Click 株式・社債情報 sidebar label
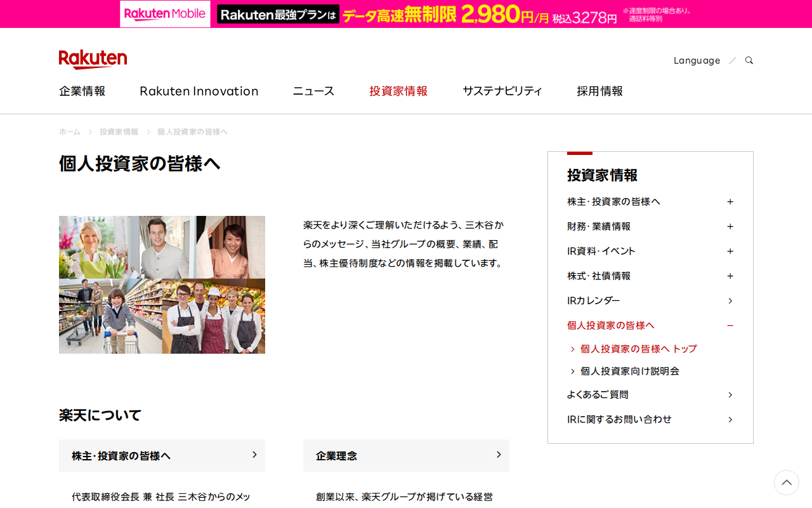812x508 pixels. point(599,276)
